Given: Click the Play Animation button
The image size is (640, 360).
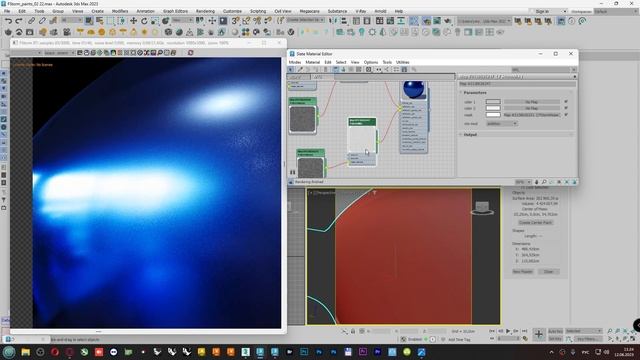Looking at the screenshot, I should click(508, 331).
